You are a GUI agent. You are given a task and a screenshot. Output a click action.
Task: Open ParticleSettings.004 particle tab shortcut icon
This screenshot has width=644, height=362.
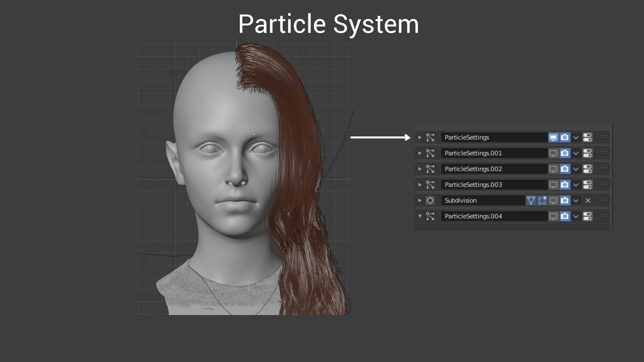click(587, 216)
